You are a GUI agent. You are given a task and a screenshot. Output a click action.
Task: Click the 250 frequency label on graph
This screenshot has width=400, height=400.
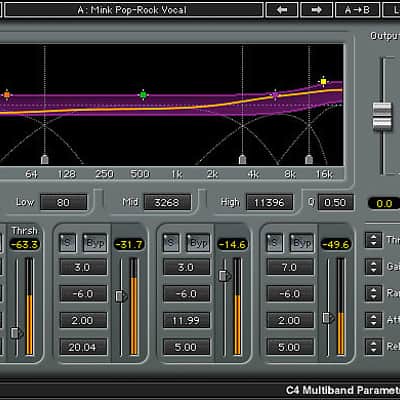click(x=105, y=174)
